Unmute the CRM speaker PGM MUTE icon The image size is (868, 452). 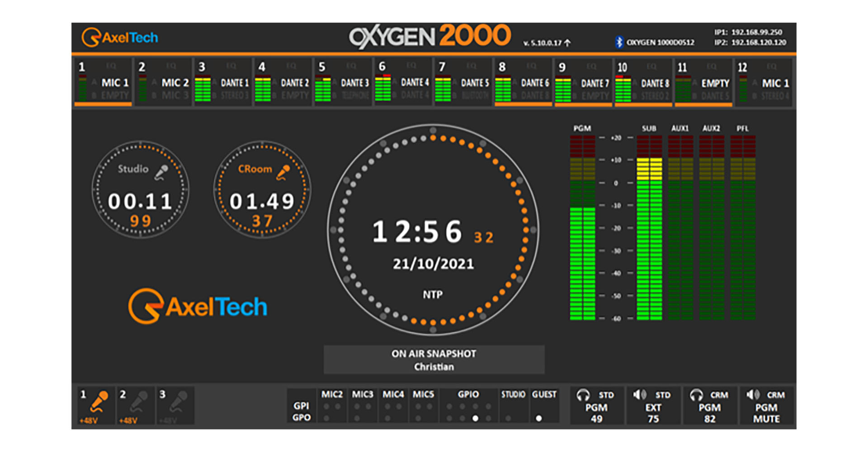click(753, 395)
